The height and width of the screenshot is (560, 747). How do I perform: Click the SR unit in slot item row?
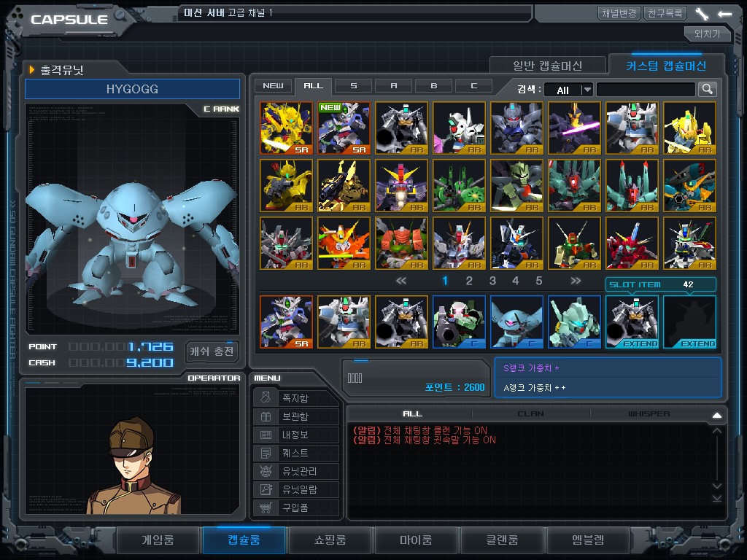coord(286,322)
